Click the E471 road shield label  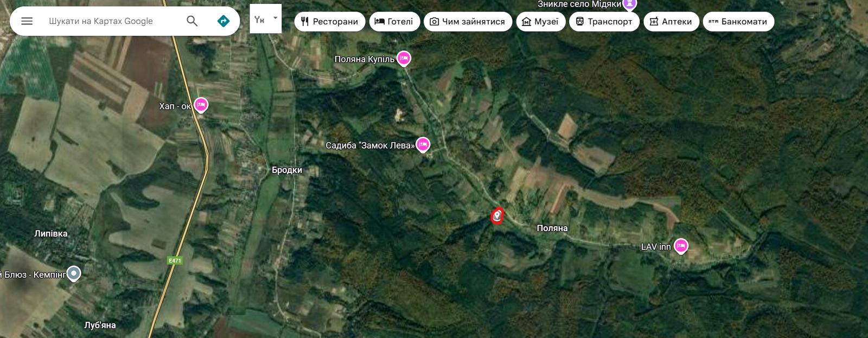[175, 261]
